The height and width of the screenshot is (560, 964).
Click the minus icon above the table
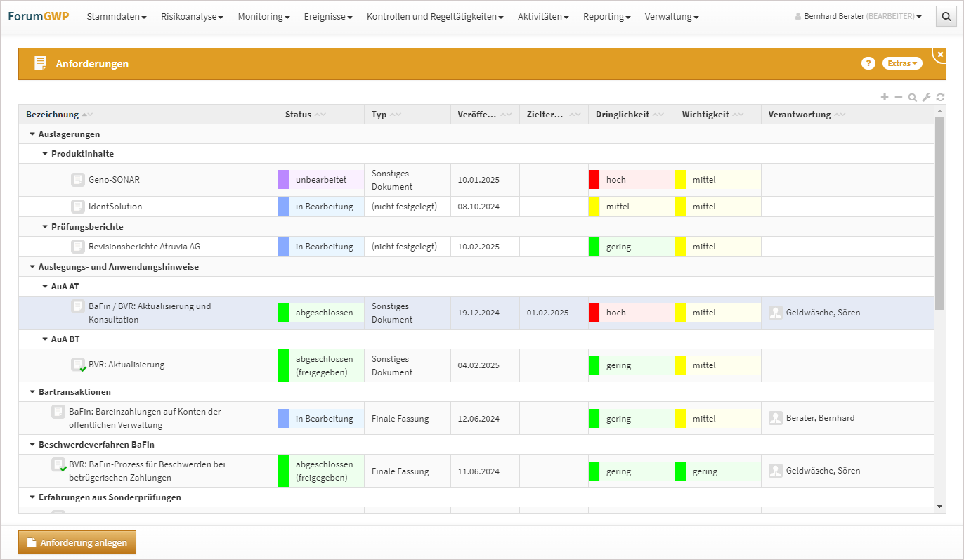pos(898,97)
